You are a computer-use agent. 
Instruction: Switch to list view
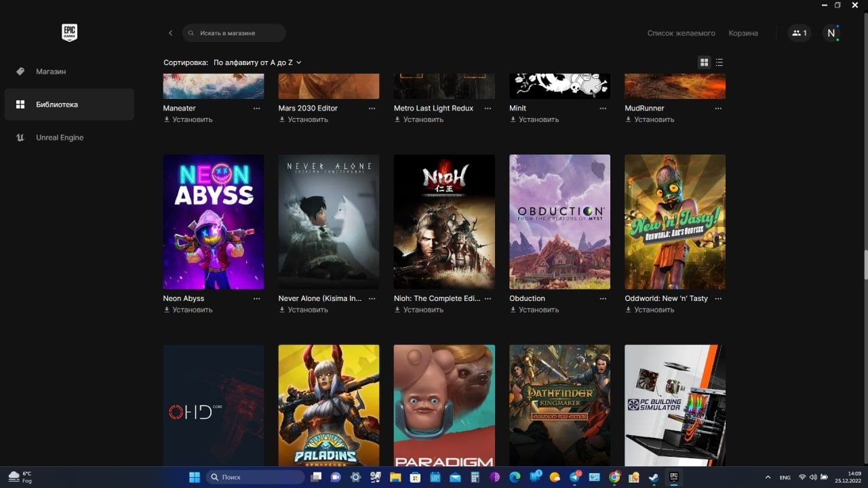pos(719,62)
